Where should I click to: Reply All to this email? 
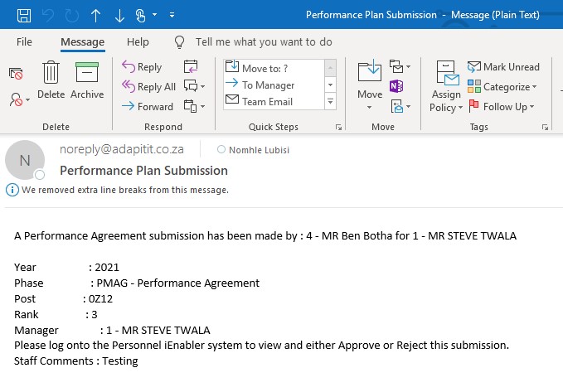[148, 87]
